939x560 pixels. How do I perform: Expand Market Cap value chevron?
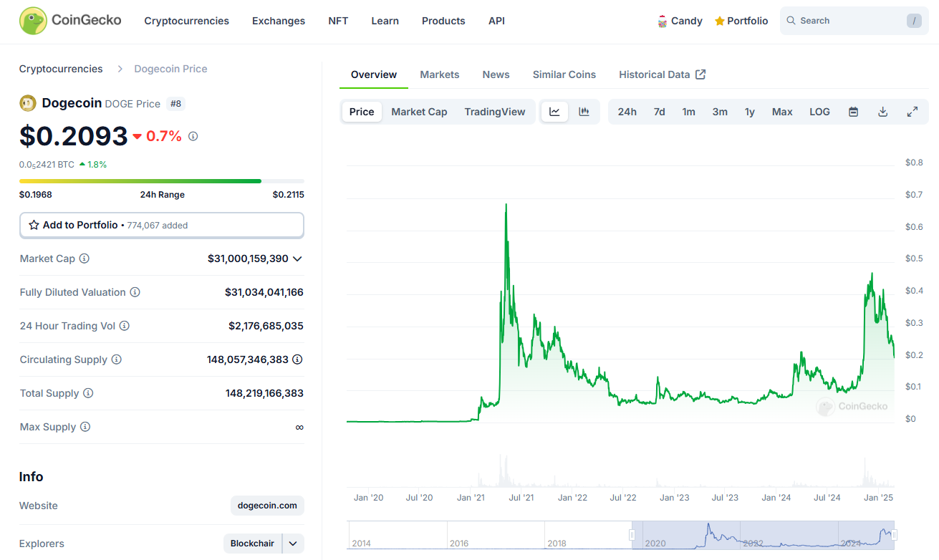pyautogui.click(x=297, y=259)
